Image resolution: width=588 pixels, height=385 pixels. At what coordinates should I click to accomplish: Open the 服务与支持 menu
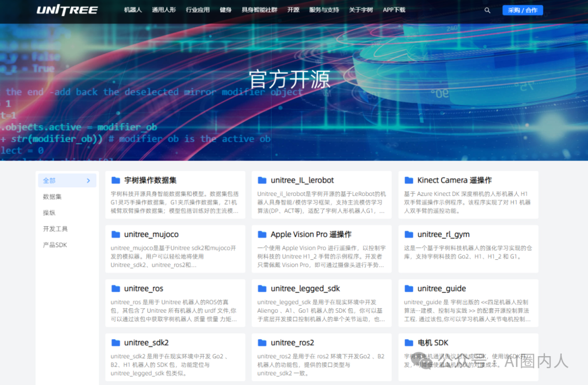coord(324,10)
